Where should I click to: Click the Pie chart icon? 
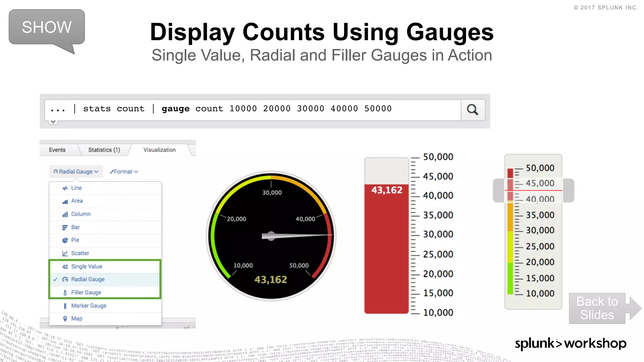pos(65,240)
